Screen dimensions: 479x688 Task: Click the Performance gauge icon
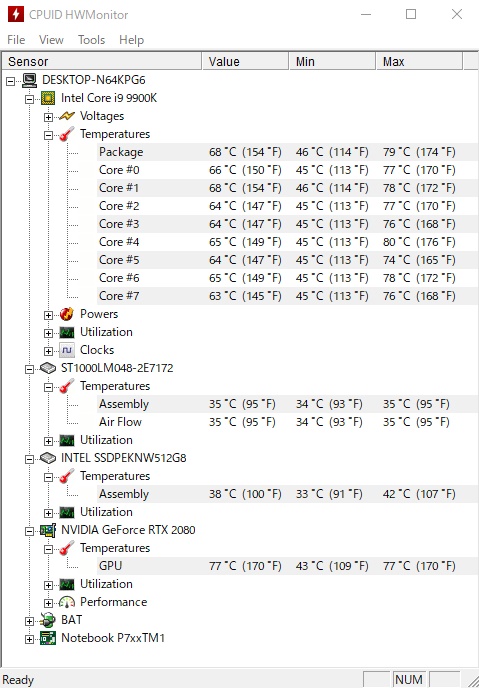[x=67, y=602]
